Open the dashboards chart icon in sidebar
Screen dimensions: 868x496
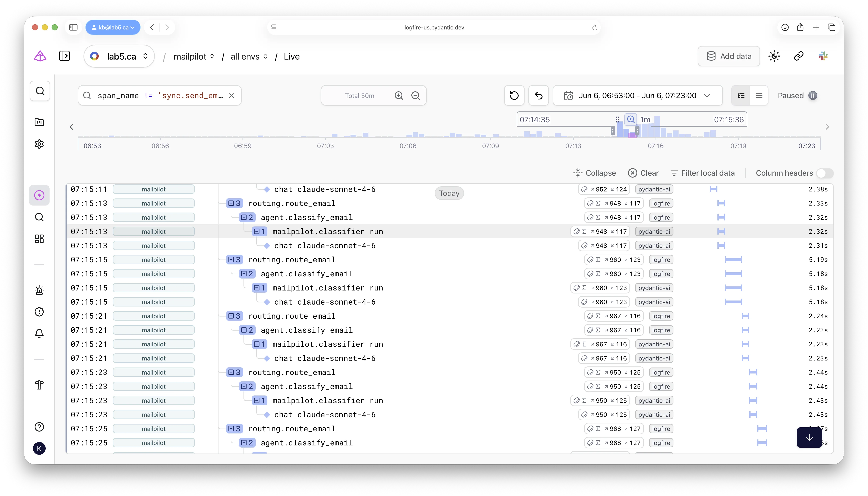(39, 122)
